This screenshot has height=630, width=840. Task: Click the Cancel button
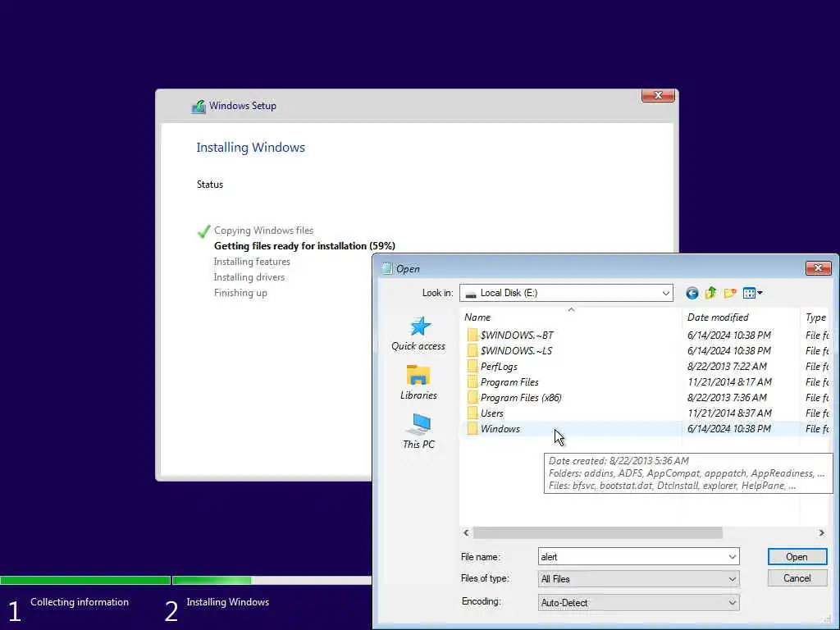(797, 578)
